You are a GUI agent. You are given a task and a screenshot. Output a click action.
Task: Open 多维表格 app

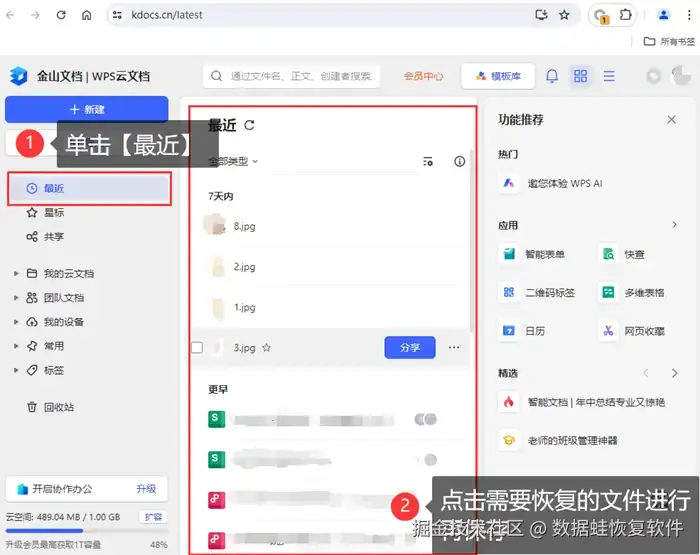[x=632, y=292]
